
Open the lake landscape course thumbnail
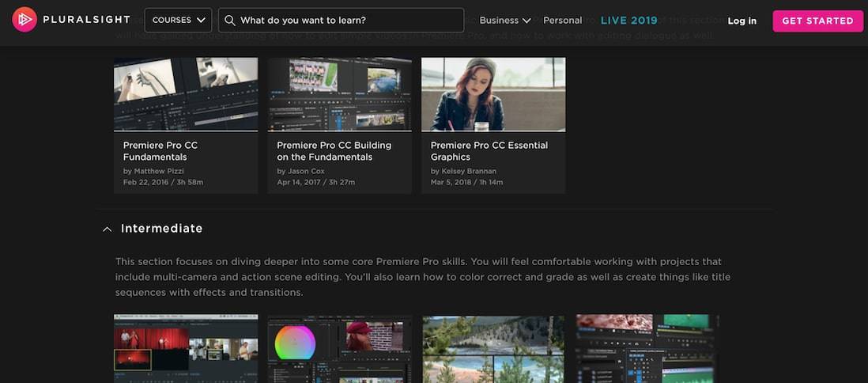493,349
